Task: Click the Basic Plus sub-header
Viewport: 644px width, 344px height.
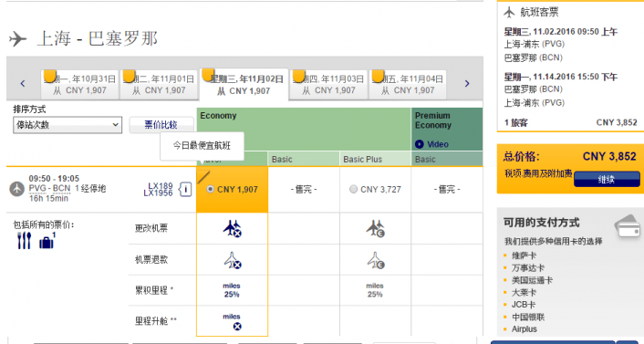Action: [376, 159]
